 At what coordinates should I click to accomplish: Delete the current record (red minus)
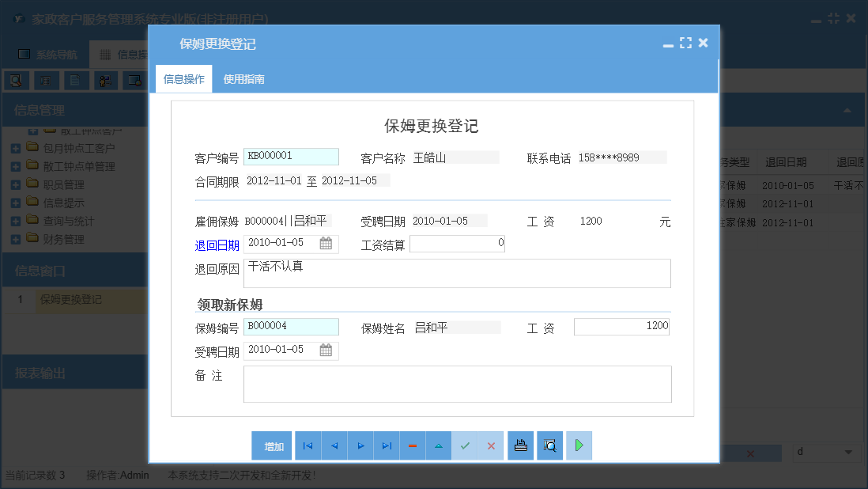click(x=413, y=445)
